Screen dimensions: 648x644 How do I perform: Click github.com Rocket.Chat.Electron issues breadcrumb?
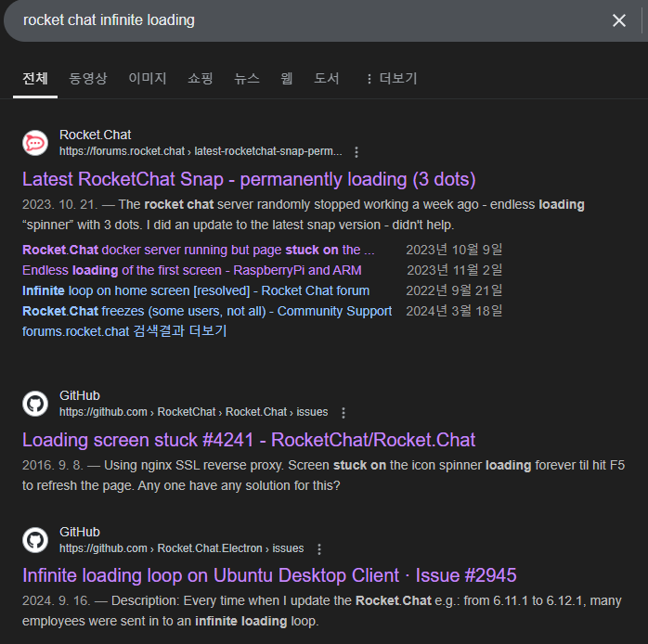tap(182, 548)
